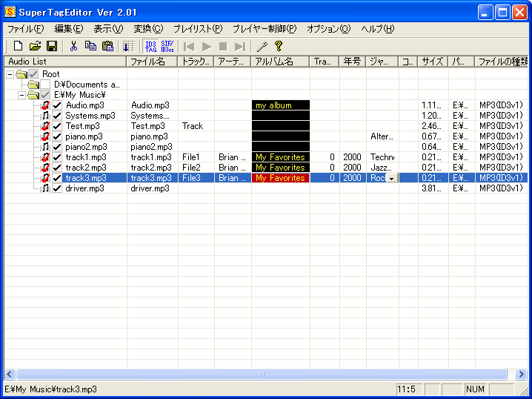Click the Root folder icon
This screenshot has width=532, height=399.
pos(21,73)
